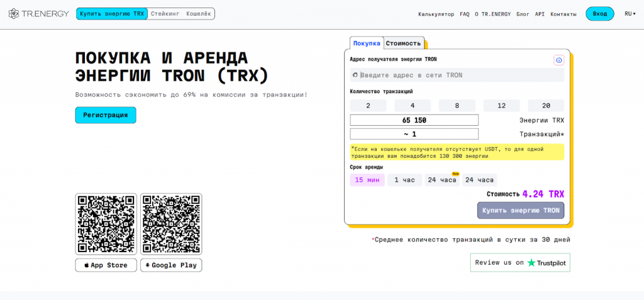Visit the Блог link
The image size is (644, 300).
(523, 14)
